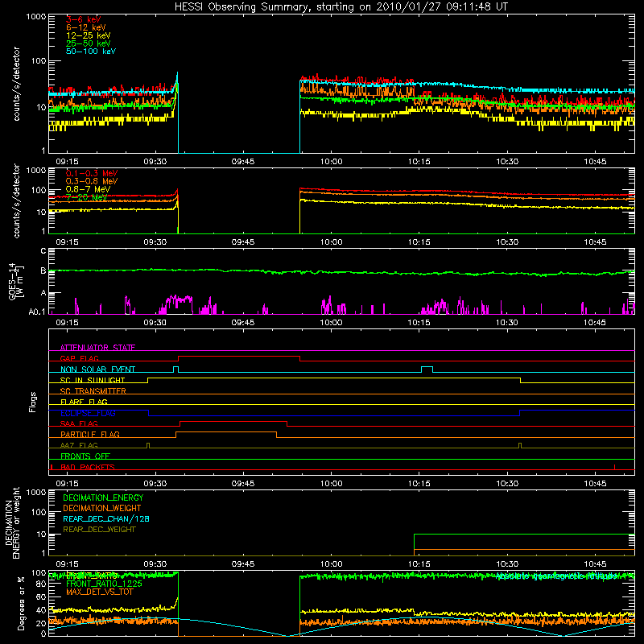Click the ECLIPSE_FLAG label
The width and height of the screenshot is (644, 644).
pos(88,413)
